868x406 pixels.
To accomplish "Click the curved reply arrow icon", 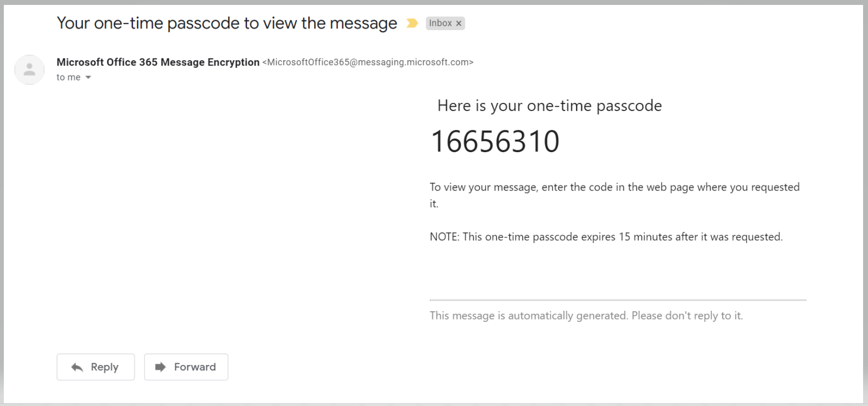I will [77, 367].
